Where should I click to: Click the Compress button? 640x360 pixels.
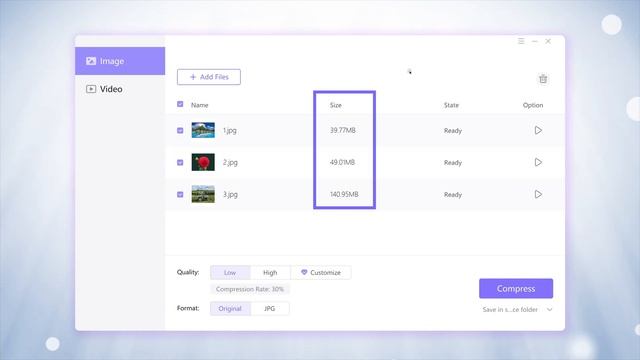(x=516, y=289)
